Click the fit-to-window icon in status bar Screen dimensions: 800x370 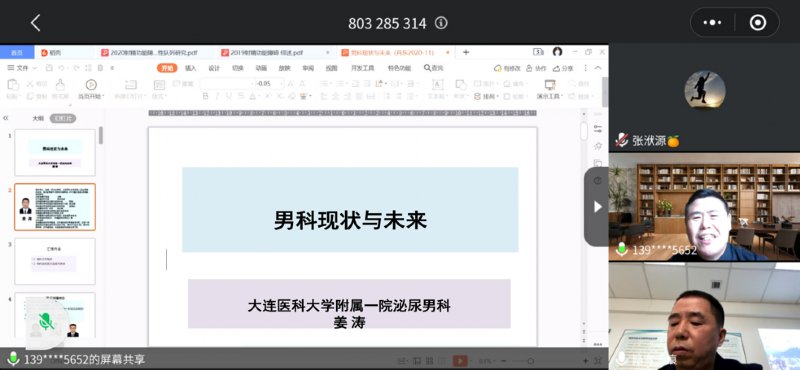[598, 361]
